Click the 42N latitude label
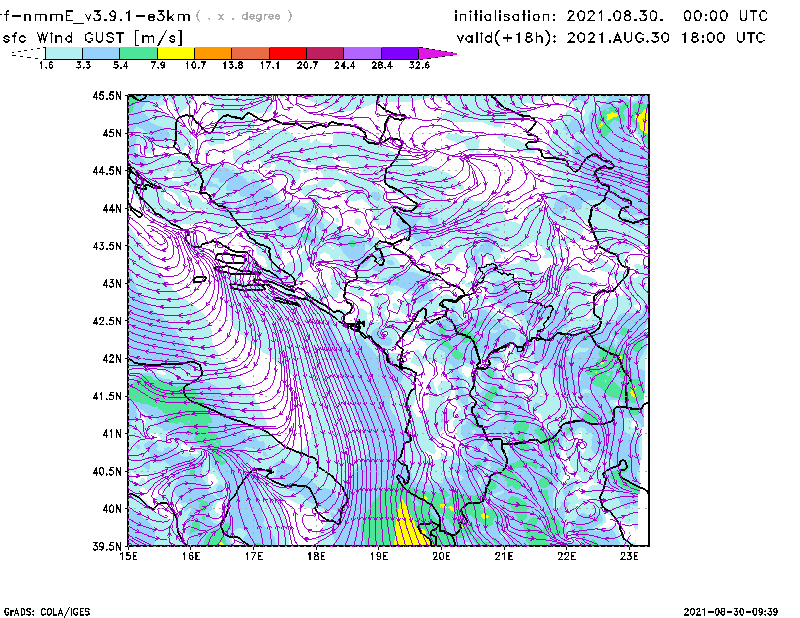The width and height of the screenshot is (800, 618). click(112, 358)
